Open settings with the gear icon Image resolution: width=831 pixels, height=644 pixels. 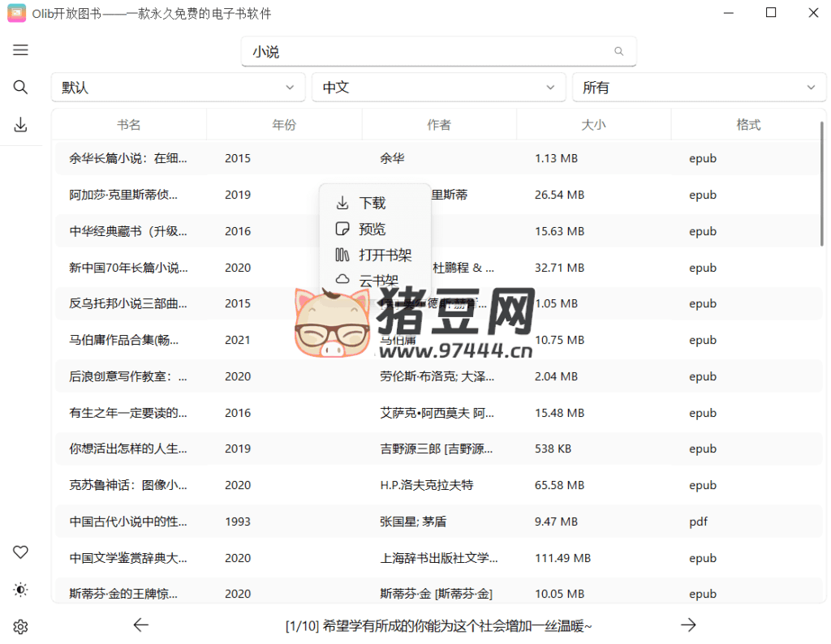[x=20, y=626]
